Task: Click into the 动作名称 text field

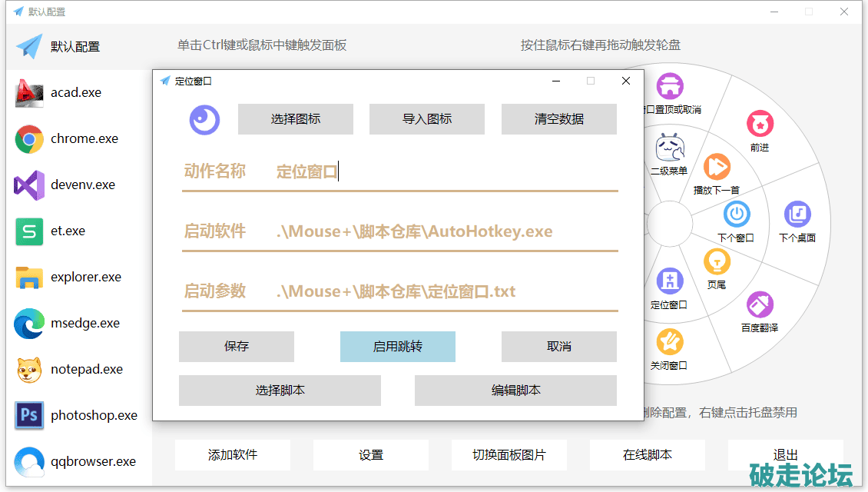Action: [446, 171]
